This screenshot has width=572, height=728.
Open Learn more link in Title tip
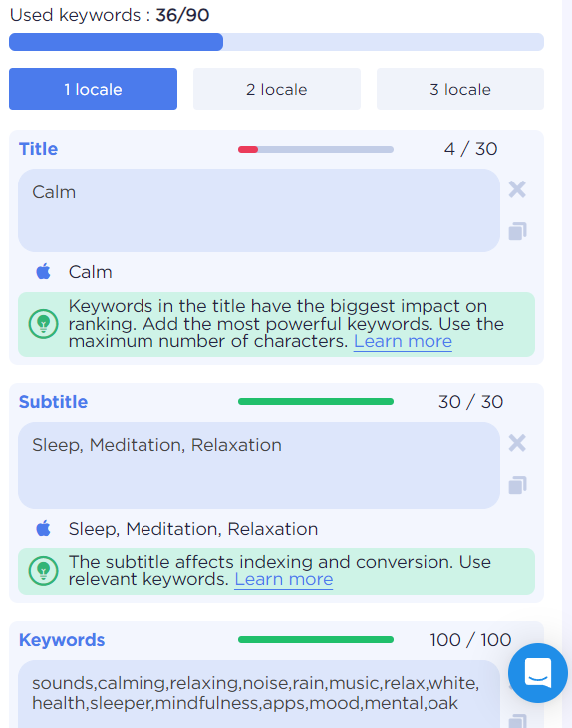click(x=403, y=342)
